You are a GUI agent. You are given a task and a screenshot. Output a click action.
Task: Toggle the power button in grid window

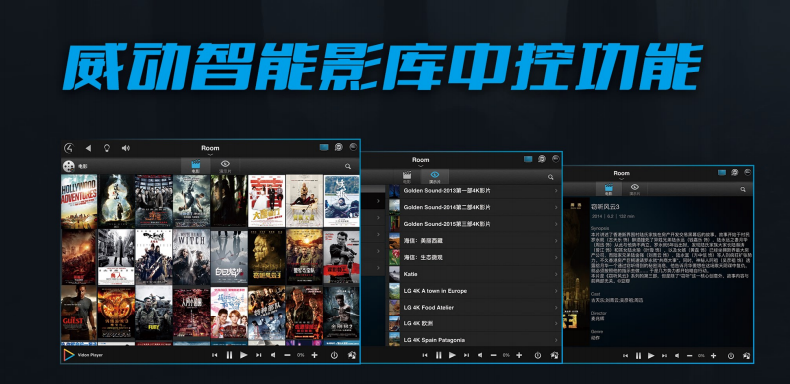coord(334,355)
